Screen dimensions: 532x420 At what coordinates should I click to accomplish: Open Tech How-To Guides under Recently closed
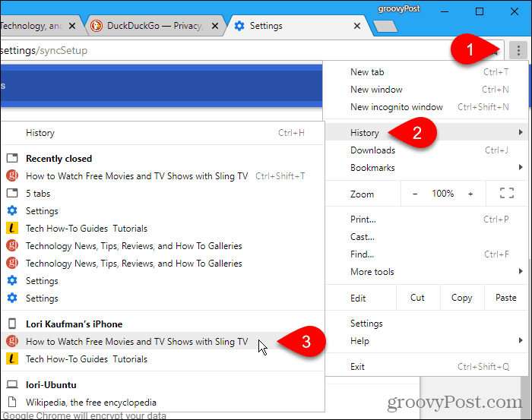pyautogui.click(x=163, y=228)
